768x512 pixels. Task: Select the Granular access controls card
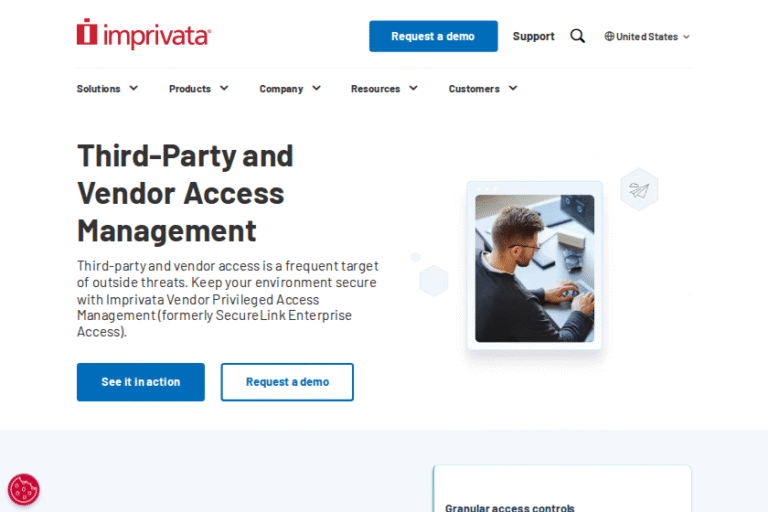point(562,488)
